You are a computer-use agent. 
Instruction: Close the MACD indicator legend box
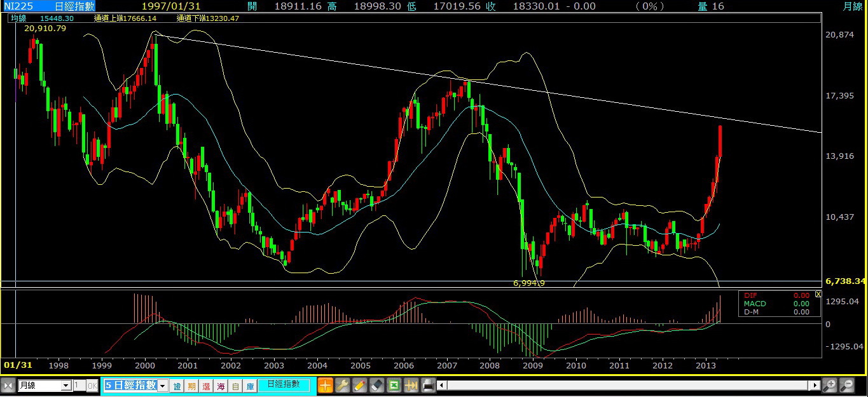point(818,295)
